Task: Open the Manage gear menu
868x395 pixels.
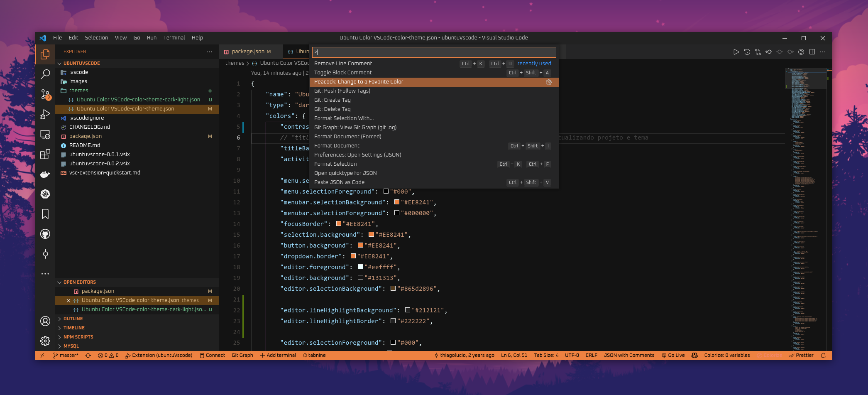Action: point(45,341)
